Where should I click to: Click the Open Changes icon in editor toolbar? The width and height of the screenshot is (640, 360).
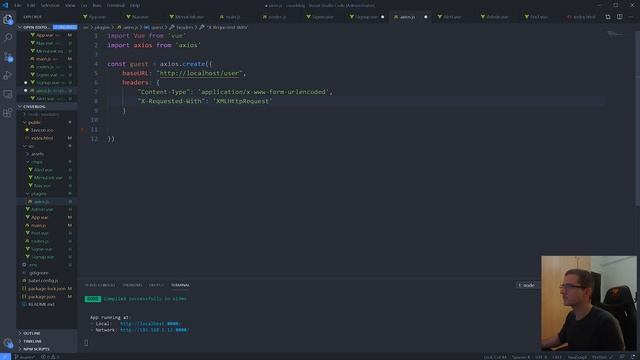tap(608, 17)
